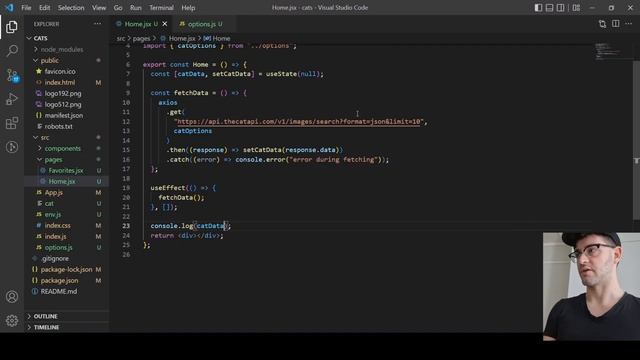The height and width of the screenshot is (360, 640).
Task: Follow the thecatapi.com URL link in code
Action: point(299,122)
